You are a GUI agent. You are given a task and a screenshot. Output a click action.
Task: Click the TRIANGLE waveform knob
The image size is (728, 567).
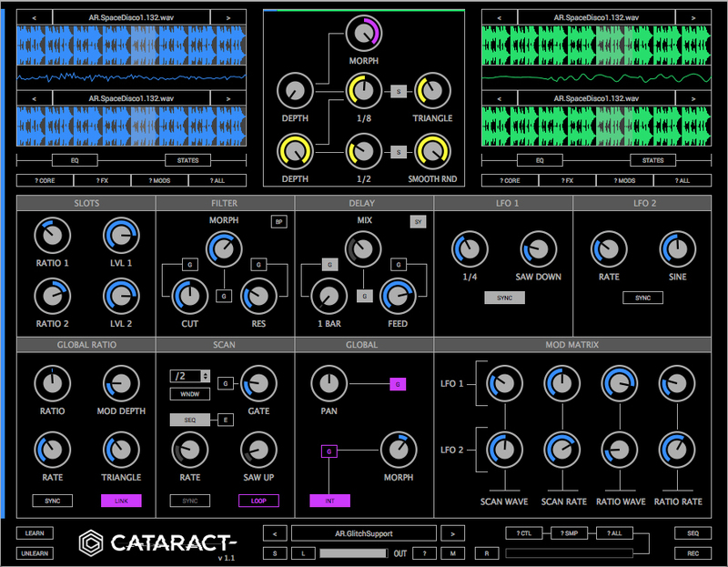coord(432,91)
